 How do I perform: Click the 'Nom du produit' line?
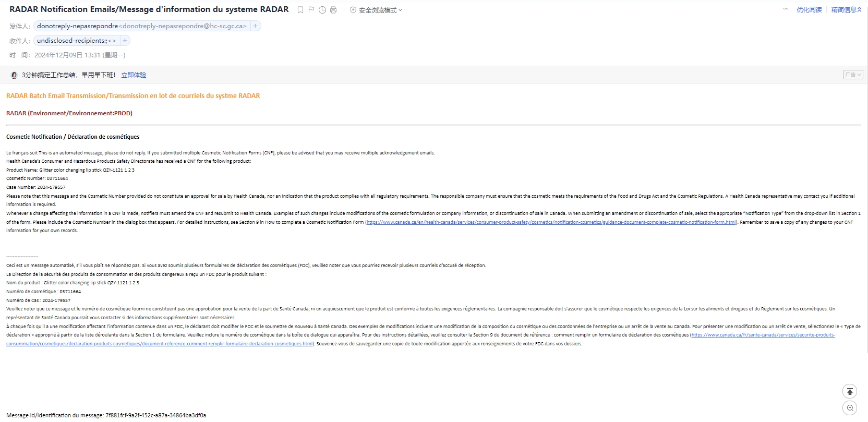(73, 283)
